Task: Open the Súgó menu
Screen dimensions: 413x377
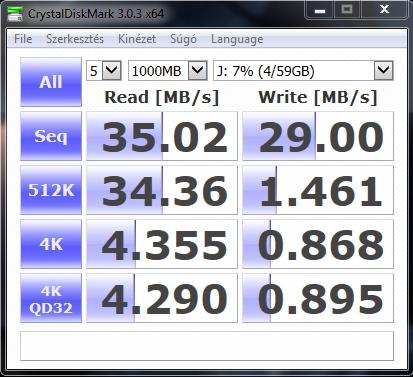Action: [x=183, y=39]
